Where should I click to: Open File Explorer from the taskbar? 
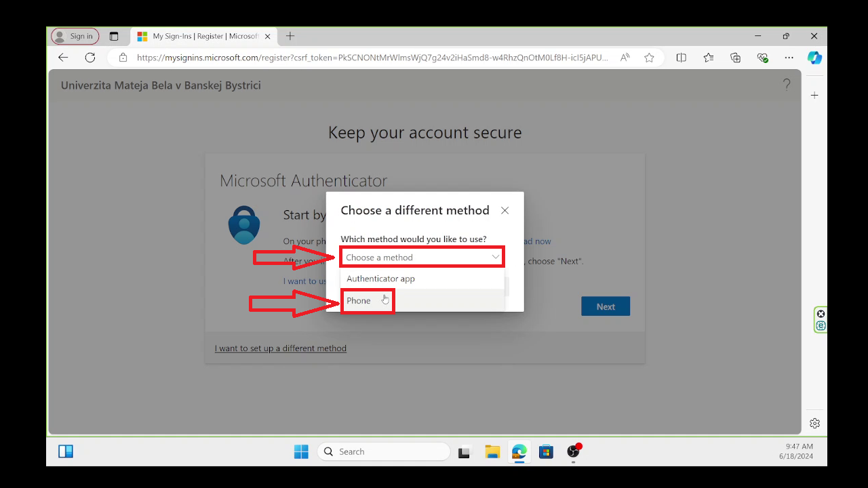[492, 451]
